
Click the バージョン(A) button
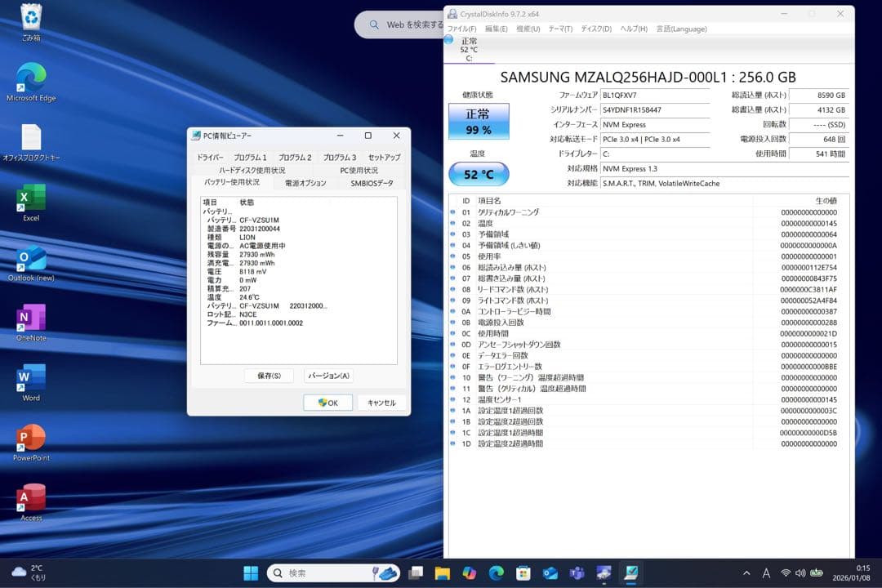pos(328,375)
